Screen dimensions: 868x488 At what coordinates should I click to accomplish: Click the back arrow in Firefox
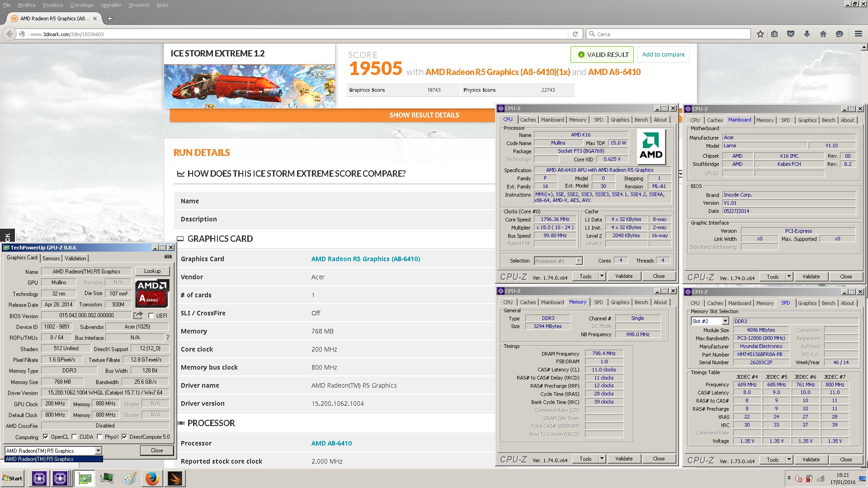(9, 34)
